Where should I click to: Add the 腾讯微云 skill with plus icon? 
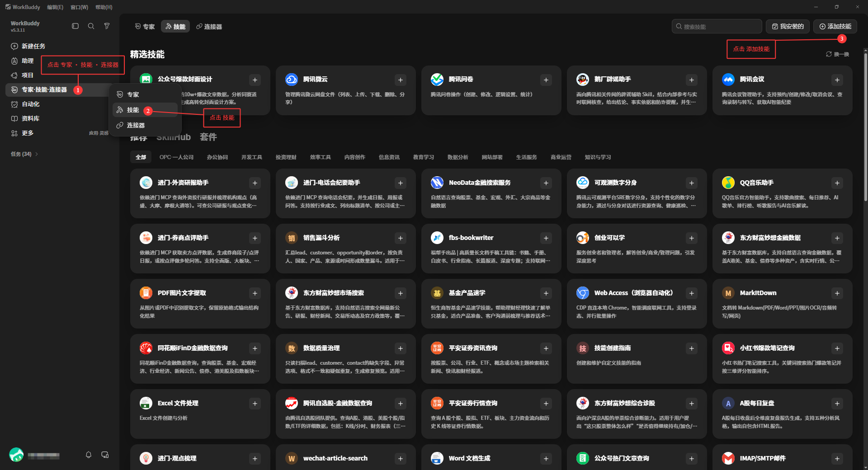(401, 80)
